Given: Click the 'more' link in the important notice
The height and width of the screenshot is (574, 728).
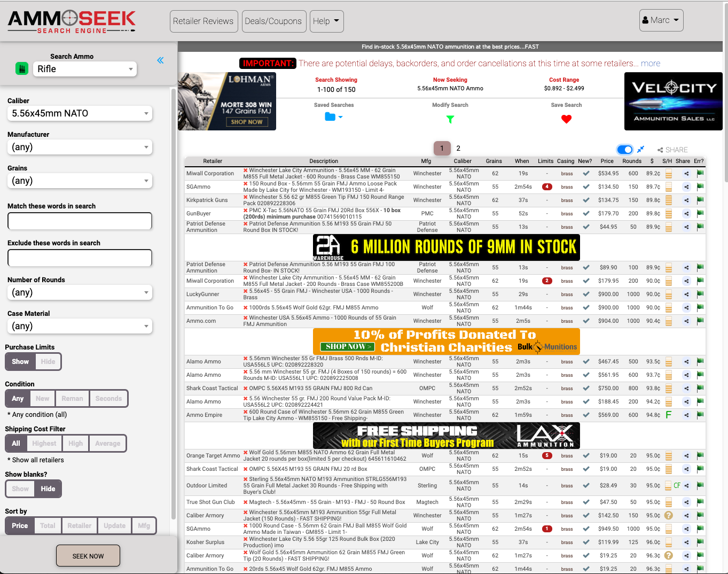Looking at the screenshot, I should (651, 63).
